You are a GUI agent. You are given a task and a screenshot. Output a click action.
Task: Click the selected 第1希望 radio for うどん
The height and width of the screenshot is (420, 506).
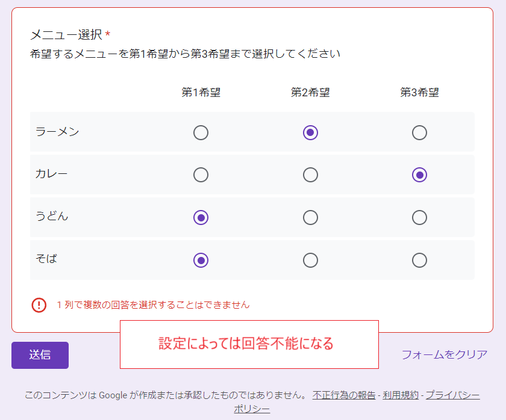(x=201, y=217)
